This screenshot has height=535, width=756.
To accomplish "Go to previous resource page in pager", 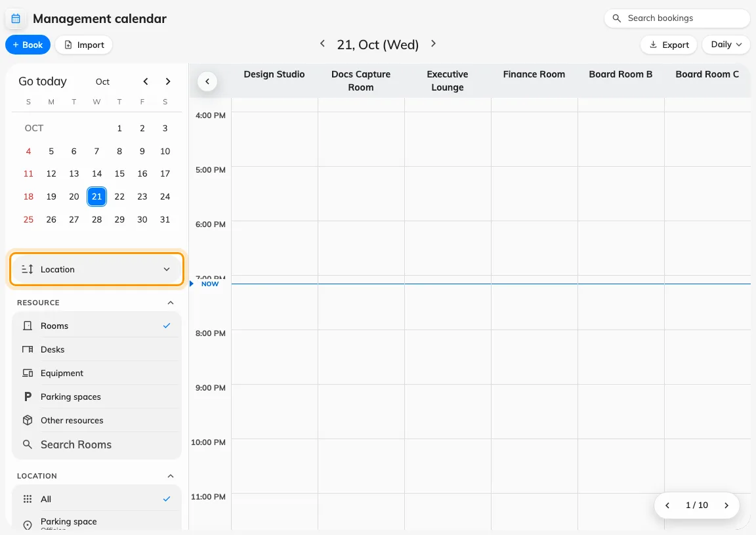I will pyautogui.click(x=667, y=505).
